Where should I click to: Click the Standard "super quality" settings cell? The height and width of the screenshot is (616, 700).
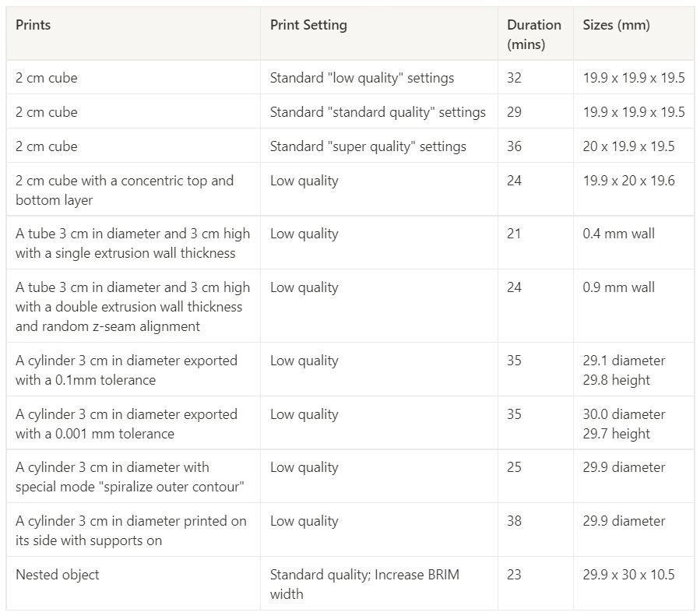(368, 146)
